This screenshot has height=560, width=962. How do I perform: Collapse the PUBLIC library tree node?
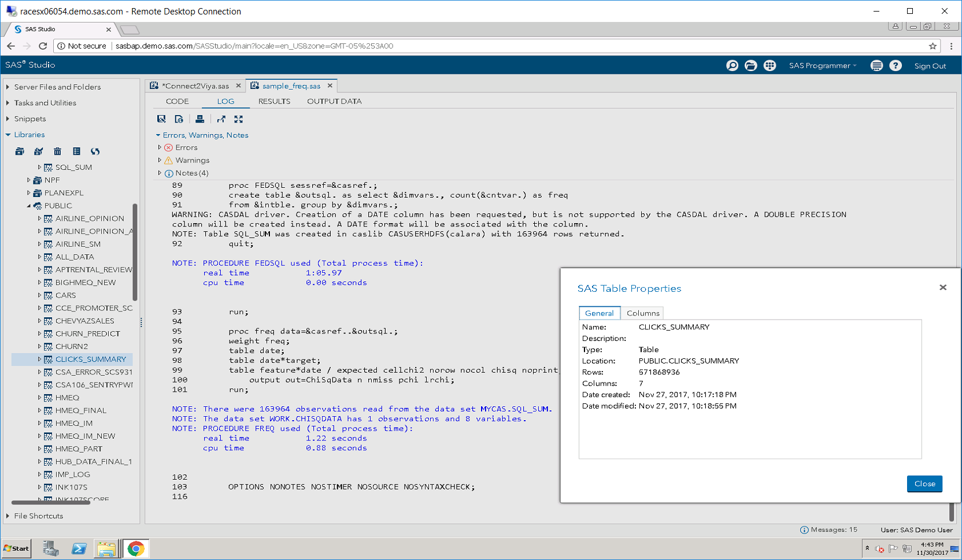[x=28, y=206]
